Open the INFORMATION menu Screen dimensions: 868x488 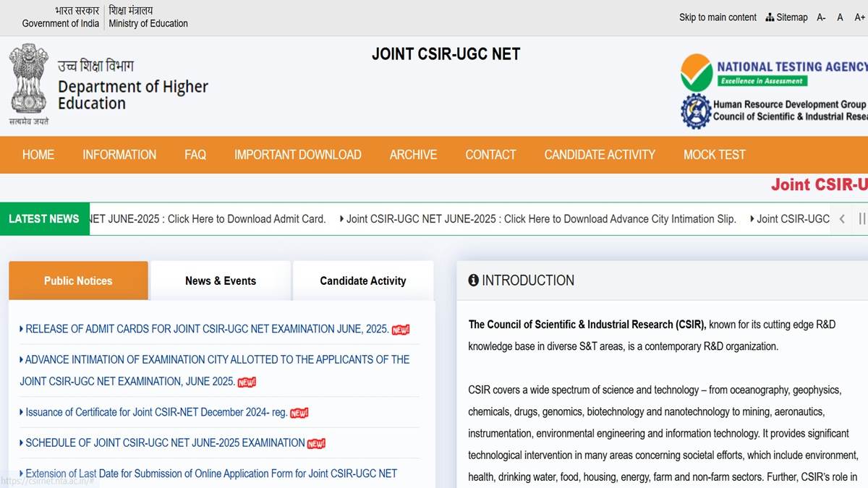point(119,155)
